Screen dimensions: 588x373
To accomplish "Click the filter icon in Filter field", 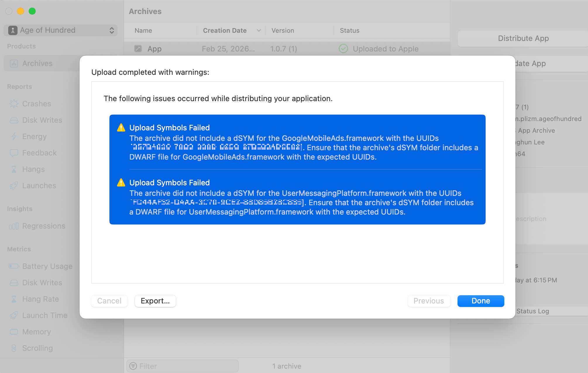I will [133, 366].
